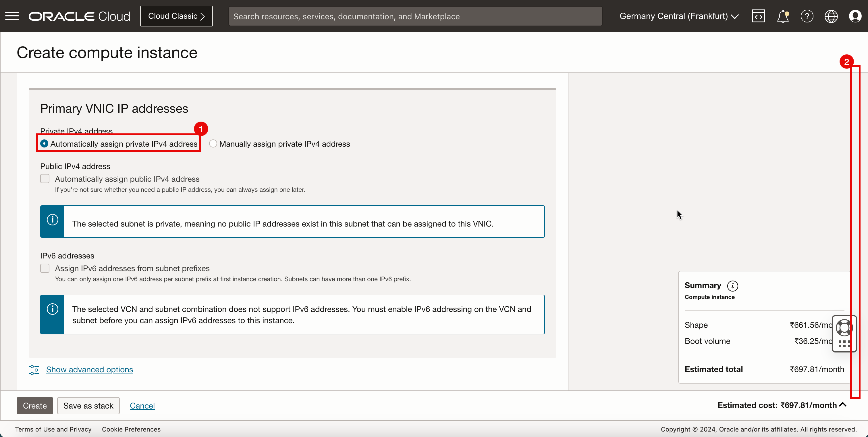The width and height of the screenshot is (868, 437).
Task: Click the region/language globe icon
Action: click(831, 16)
